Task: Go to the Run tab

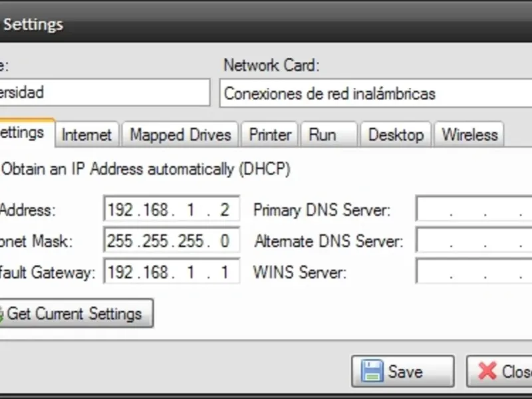Action: click(329, 135)
